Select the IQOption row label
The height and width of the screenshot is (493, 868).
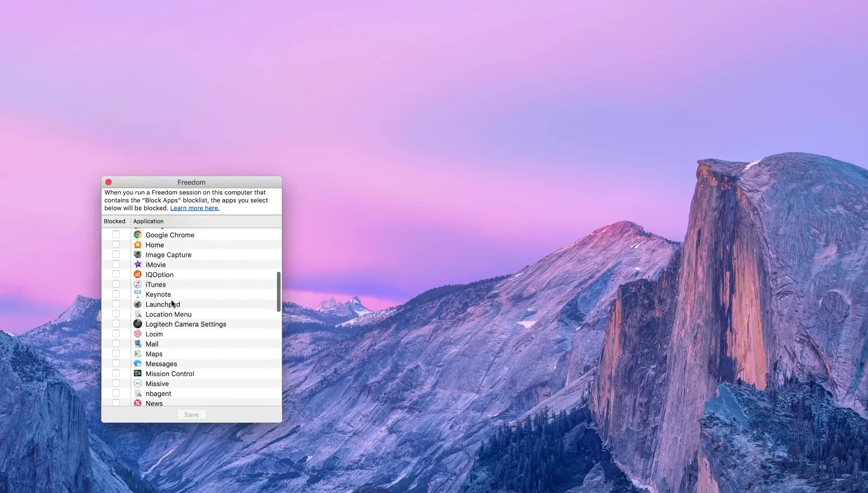point(160,275)
